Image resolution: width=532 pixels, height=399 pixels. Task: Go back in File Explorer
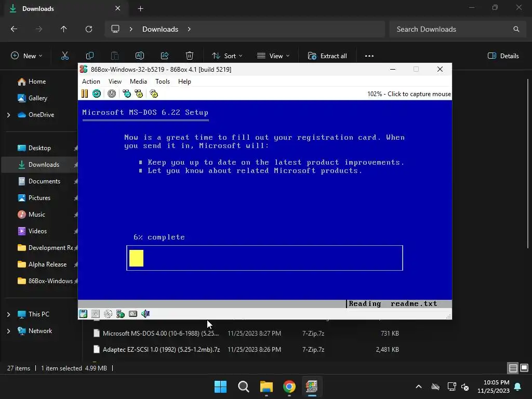(x=14, y=29)
